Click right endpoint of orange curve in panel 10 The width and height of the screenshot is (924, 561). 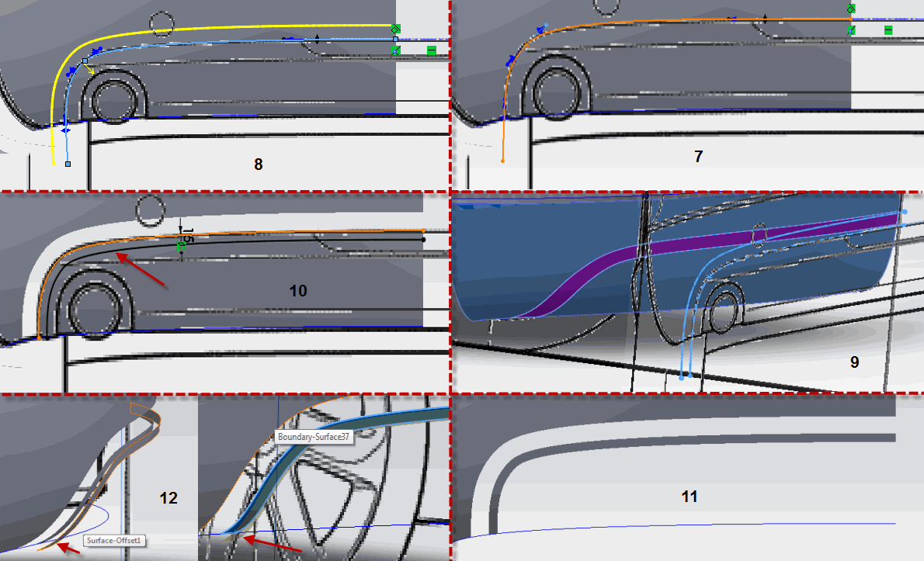coord(422,230)
